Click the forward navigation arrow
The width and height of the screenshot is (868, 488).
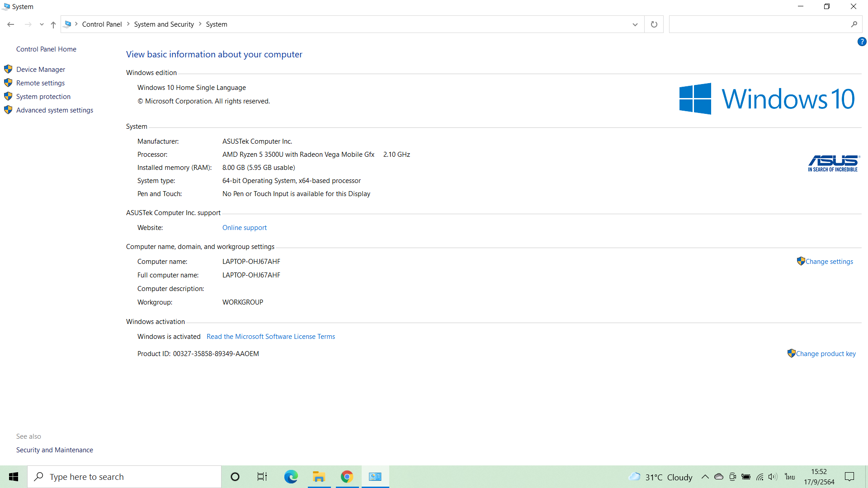tap(28, 24)
